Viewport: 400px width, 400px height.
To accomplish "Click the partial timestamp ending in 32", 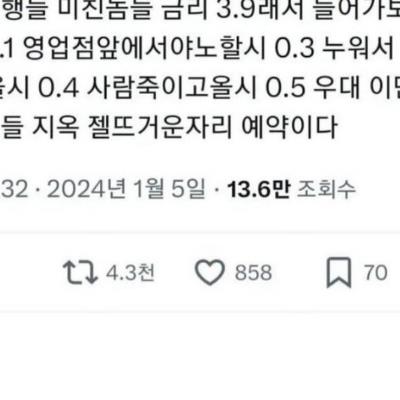I will coord(14,190).
